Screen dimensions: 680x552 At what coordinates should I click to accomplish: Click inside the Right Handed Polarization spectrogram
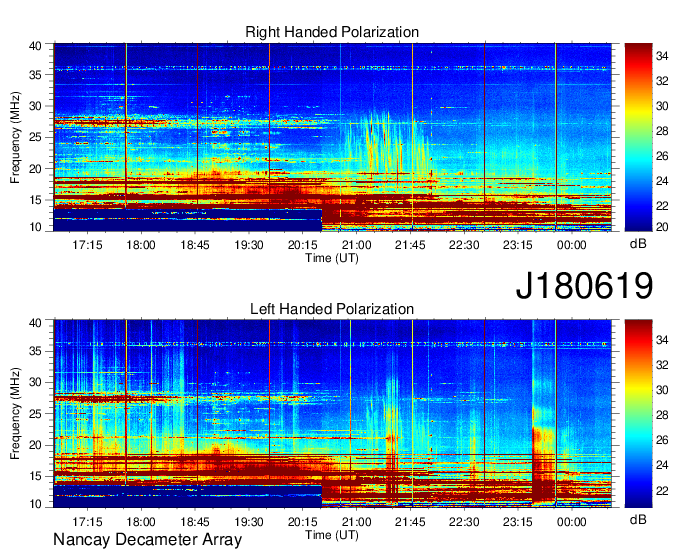(x=333, y=137)
